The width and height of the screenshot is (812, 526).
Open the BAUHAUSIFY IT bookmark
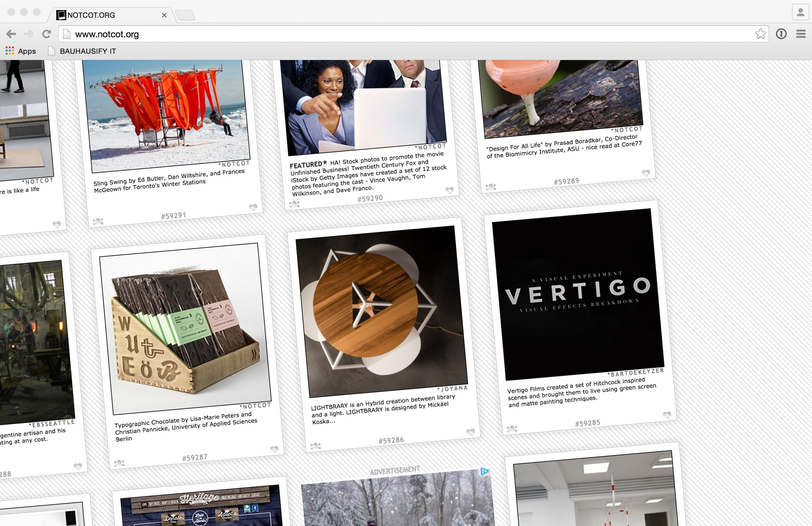(82, 51)
